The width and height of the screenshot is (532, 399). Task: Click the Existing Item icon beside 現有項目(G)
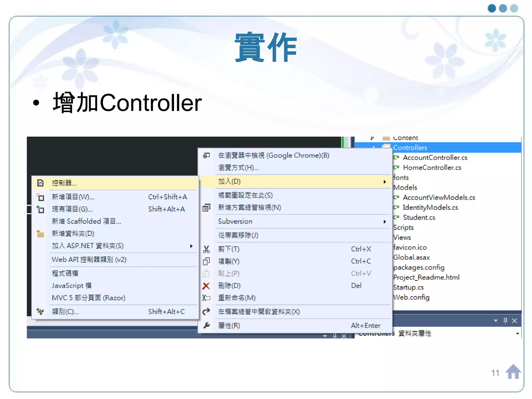40,209
